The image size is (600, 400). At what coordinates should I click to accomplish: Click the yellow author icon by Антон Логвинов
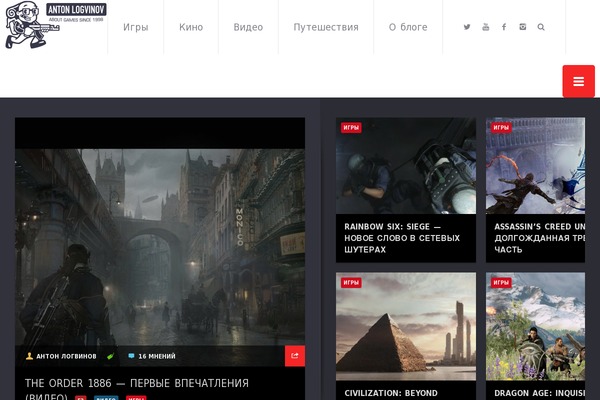click(x=29, y=356)
